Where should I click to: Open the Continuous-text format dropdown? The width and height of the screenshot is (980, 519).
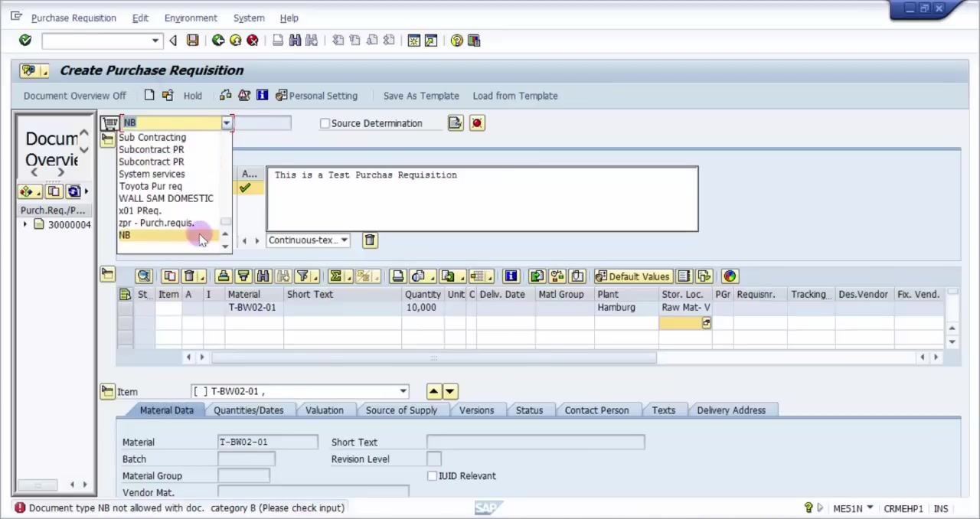tap(344, 240)
